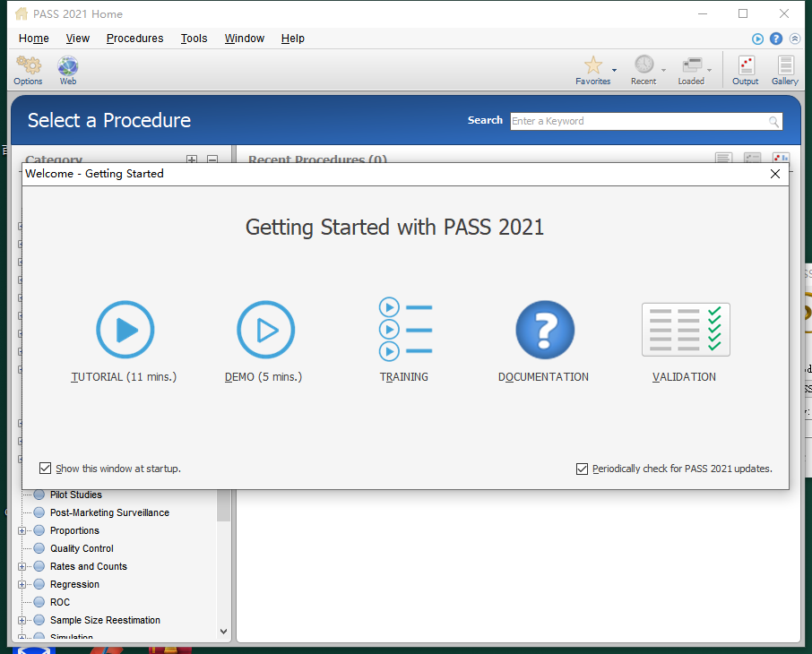Close the Welcome - Getting Started dialog
The image size is (812, 654).
point(775,174)
